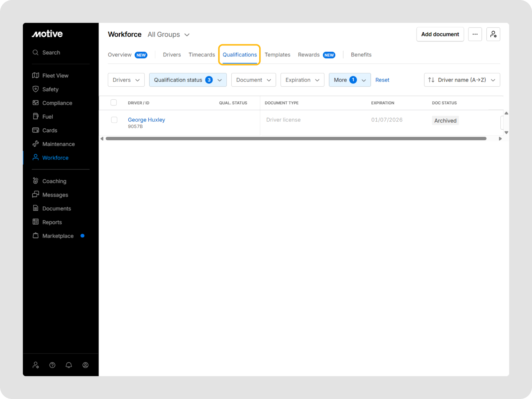Expand the Qualification status filter
The width and height of the screenshot is (532, 399).
[x=188, y=80]
